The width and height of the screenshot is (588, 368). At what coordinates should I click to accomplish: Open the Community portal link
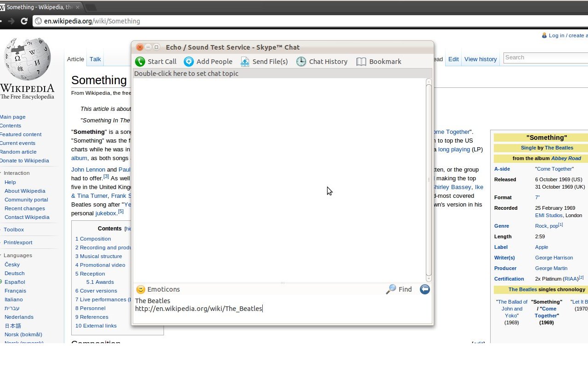(26, 200)
